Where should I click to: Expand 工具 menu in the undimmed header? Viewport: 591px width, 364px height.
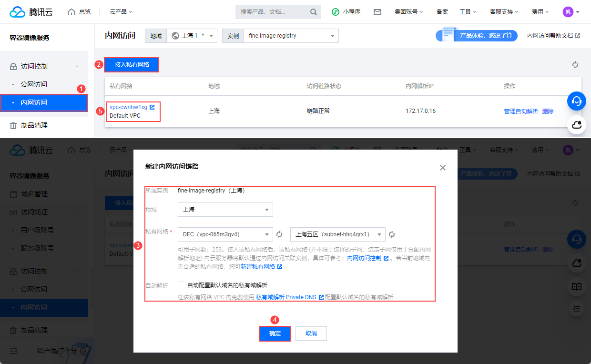[468, 12]
